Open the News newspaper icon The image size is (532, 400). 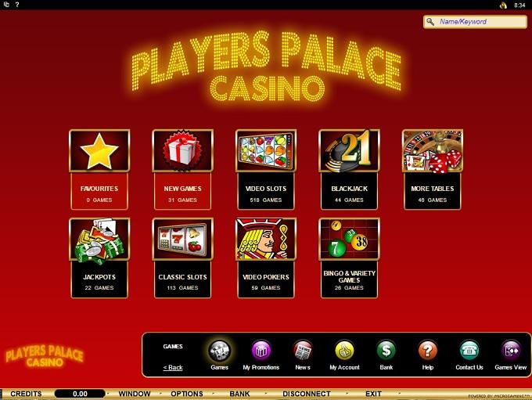(303, 351)
